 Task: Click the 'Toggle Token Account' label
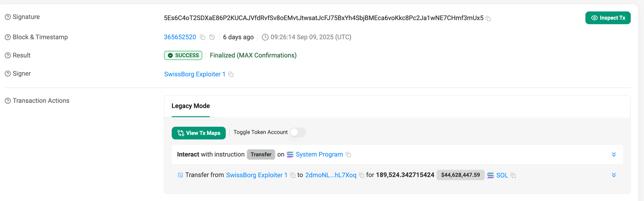coord(261,132)
